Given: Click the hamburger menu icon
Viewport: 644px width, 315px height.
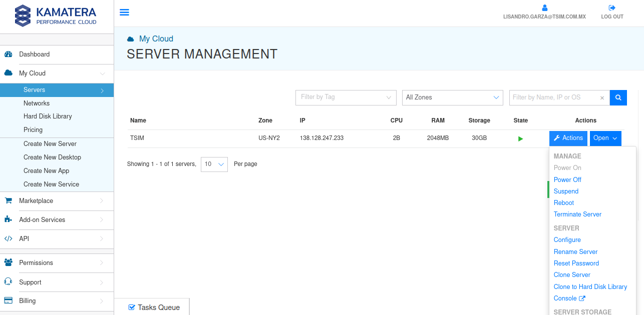Looking at the screenshot, I should pos(124,12).
